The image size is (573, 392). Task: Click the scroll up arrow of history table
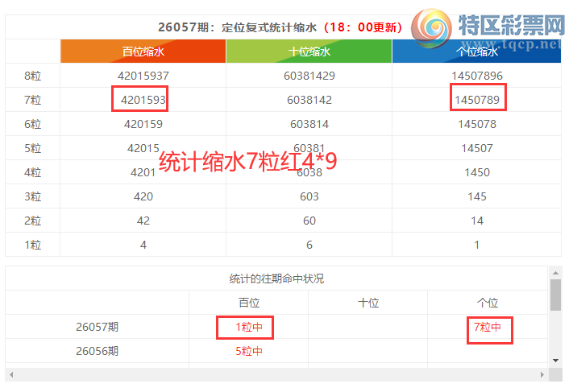[555, 273]
